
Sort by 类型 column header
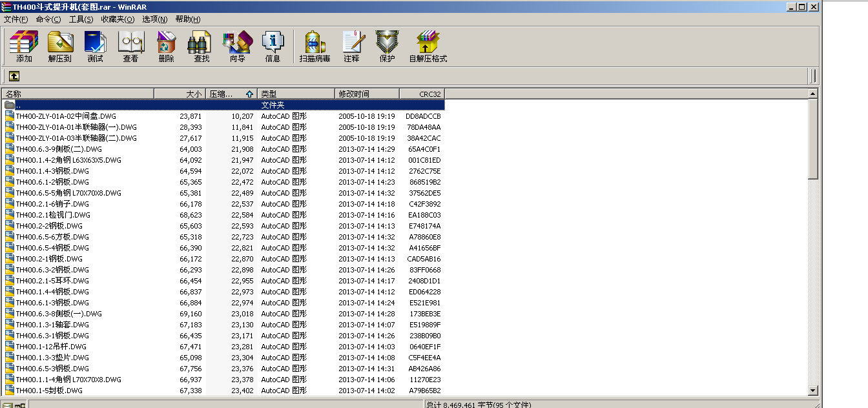[296, 94]
